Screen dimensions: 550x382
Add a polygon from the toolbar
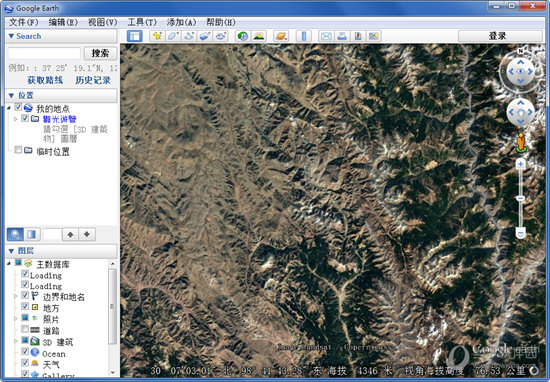click(x=173, y=36)
